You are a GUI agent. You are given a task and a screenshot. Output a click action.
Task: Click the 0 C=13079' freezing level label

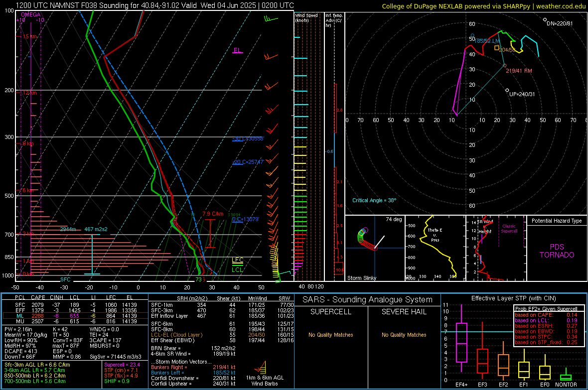pos(246,219)
